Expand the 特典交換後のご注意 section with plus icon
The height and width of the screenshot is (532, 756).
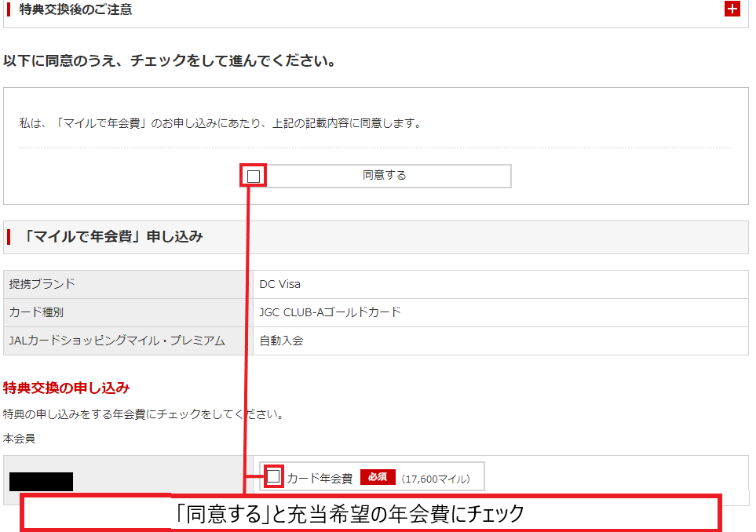pos(732,9)
